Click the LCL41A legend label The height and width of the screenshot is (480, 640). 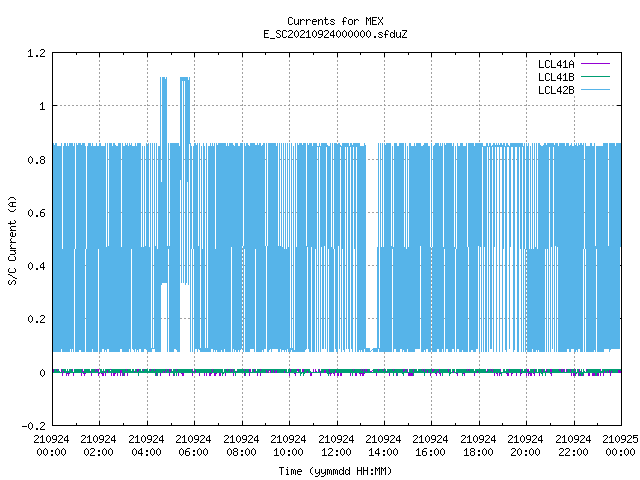point(556,64)
